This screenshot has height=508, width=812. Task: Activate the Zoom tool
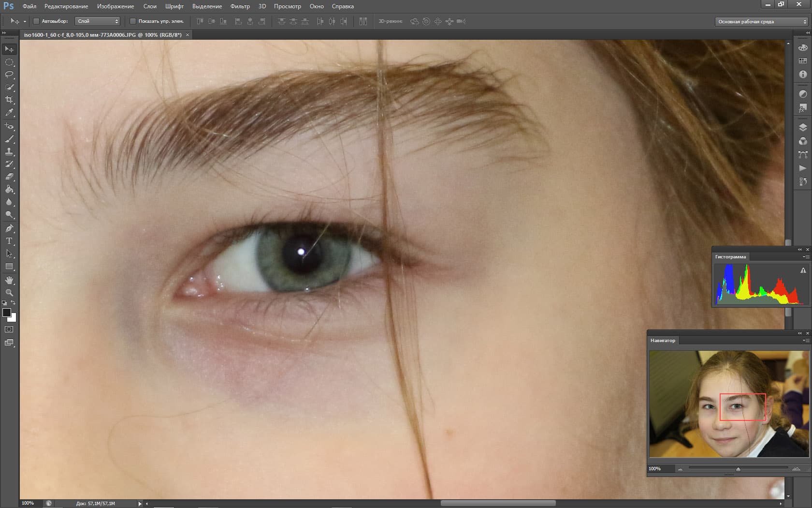[x=9, y=293]
